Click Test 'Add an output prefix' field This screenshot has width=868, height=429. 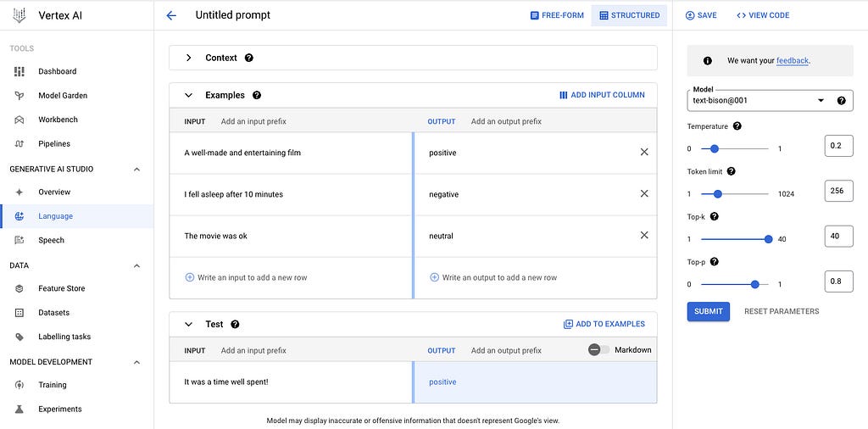click(506, 350)
